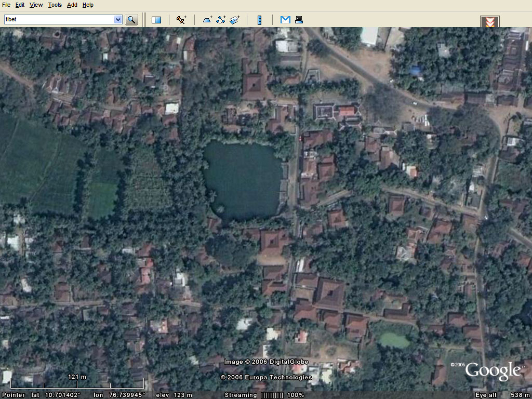Click the latitude value 10.701402°
The height and width of the screenshot is (399, 532).
(x=63, y=395)
